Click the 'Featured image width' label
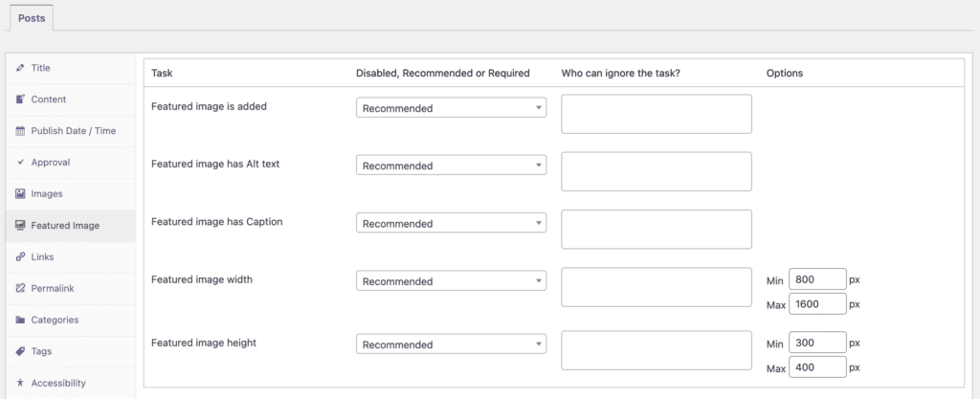This screenshot has height=399, width=980. point(202,279)
